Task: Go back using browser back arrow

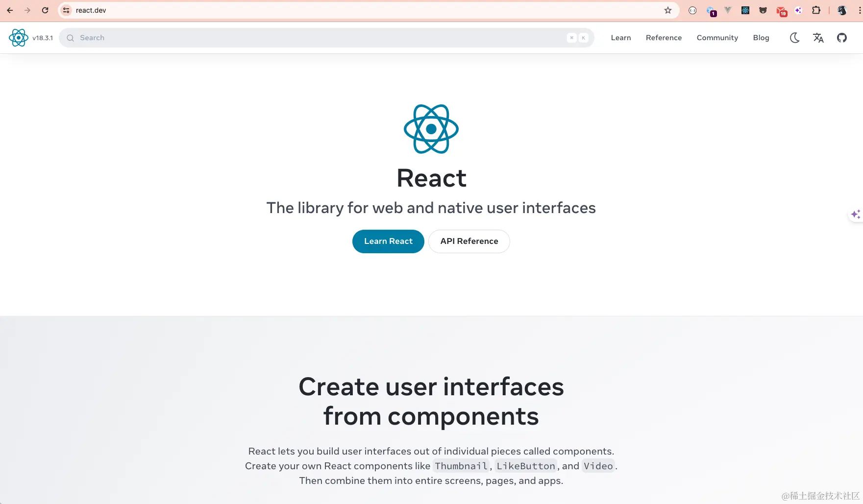Action: click(x=10, y=10)
